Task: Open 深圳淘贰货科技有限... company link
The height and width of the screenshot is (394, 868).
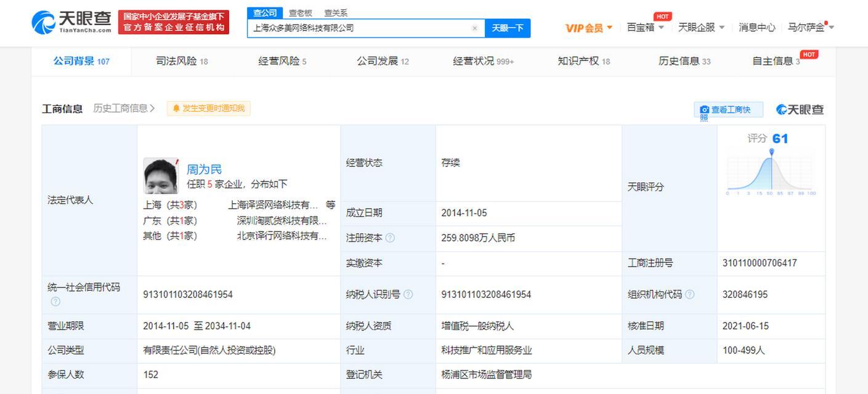Action: (x=282, y=220)
